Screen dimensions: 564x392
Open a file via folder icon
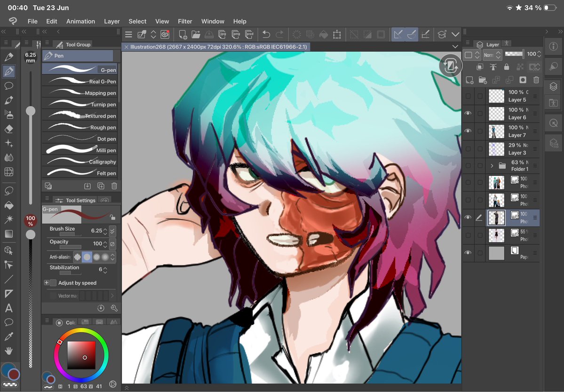point(196,34)
